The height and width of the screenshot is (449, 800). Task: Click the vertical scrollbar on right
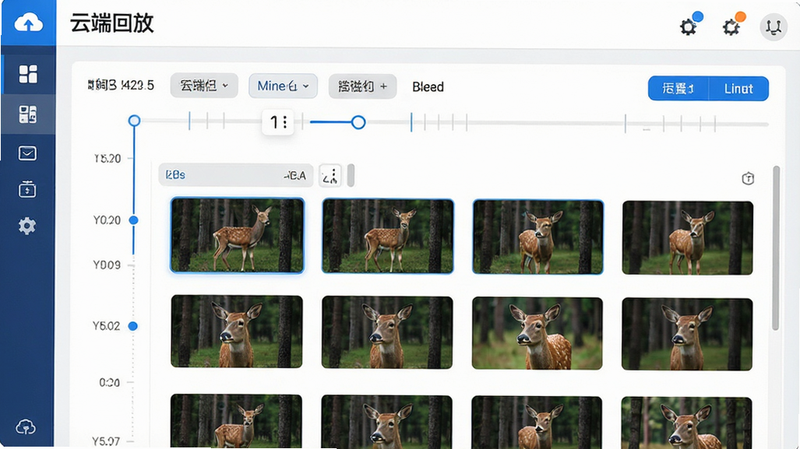(x=776, y=247)
